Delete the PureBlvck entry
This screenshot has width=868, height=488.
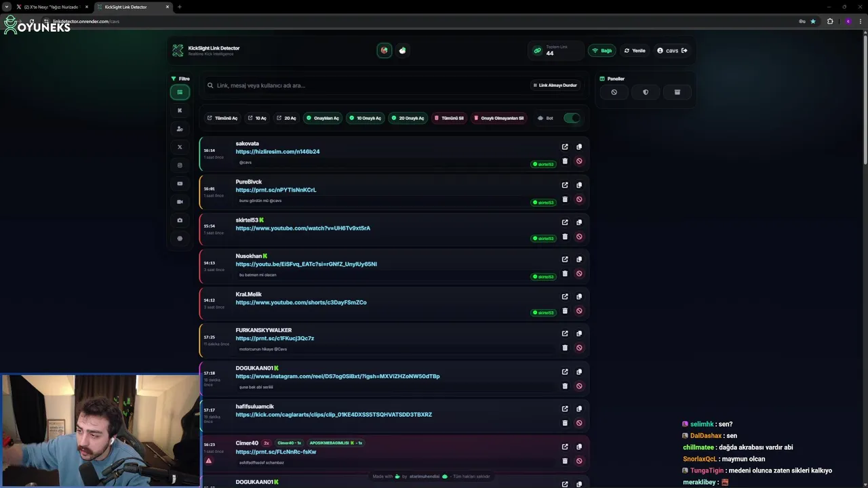565,199
